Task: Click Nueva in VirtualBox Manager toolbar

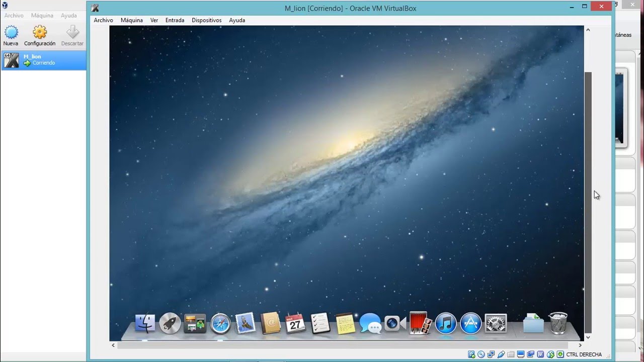Action: click(x=11, y=36)
